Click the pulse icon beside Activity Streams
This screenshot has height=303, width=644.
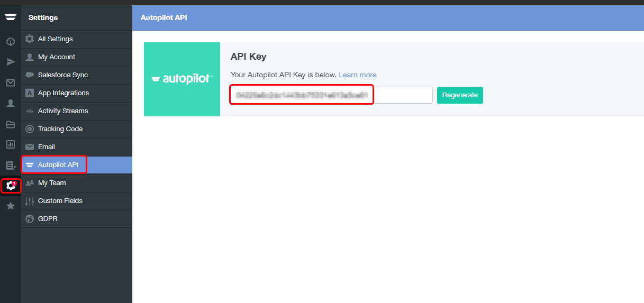coord(30,111)
